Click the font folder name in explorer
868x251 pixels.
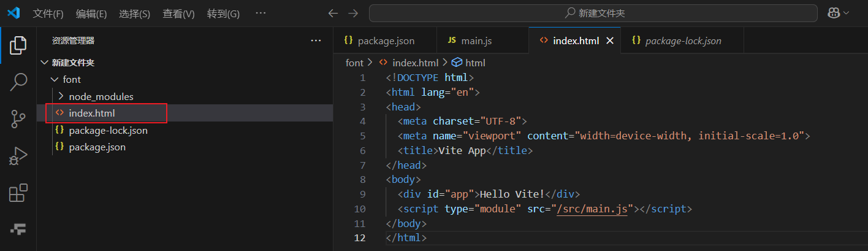[72, 80]
